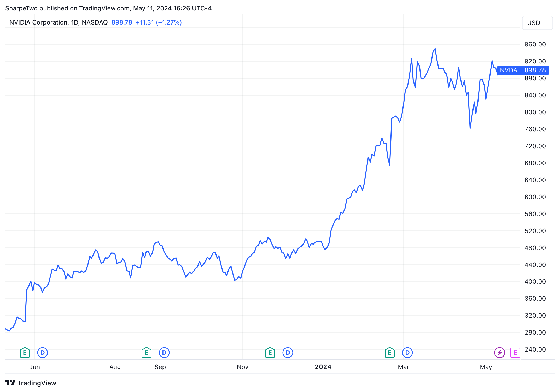This screenshot has height=392, width=560.
Task: Click the +11.31 (+1.27%) change value
Action: coord(159,22)
